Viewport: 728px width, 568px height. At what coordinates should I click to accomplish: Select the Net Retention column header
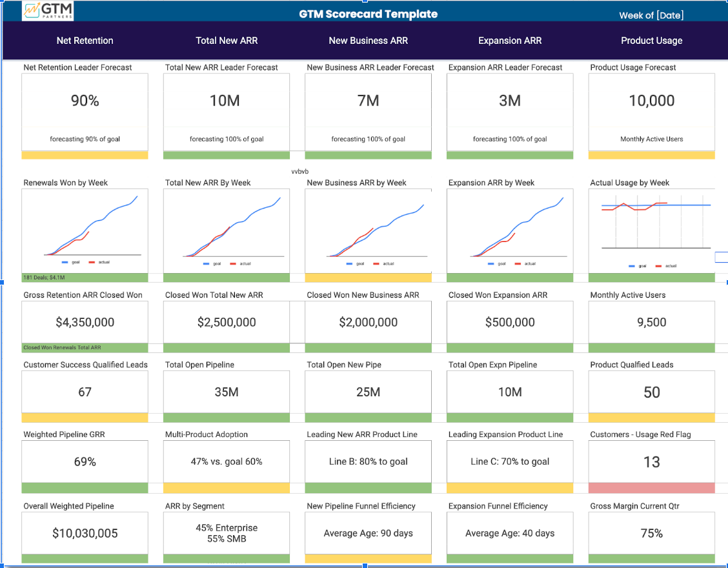pos(85,40)
